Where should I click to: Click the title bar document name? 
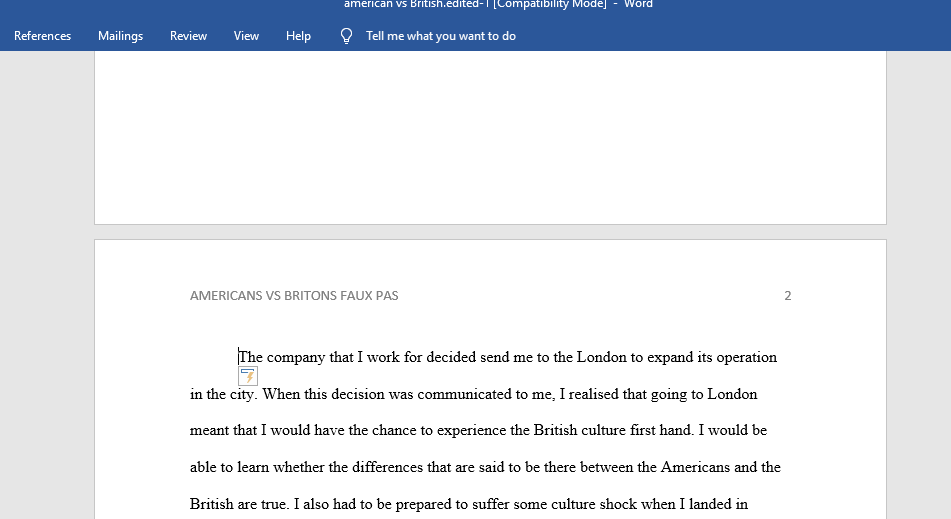coord(476,4)
